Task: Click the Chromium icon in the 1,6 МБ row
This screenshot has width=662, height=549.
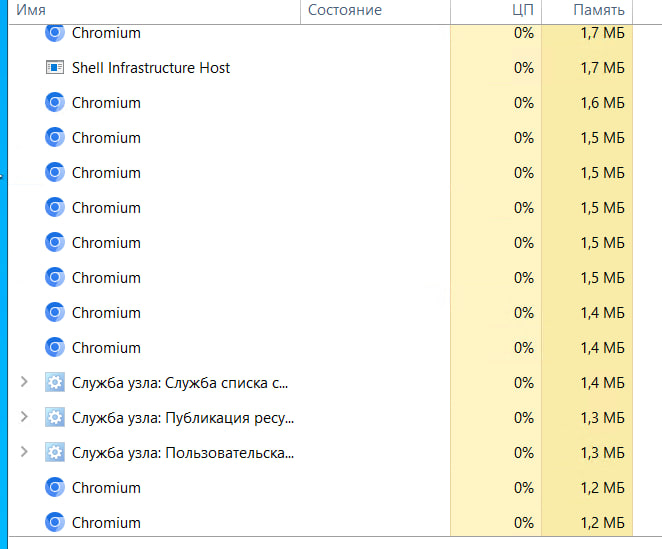Action: point(54,103)
